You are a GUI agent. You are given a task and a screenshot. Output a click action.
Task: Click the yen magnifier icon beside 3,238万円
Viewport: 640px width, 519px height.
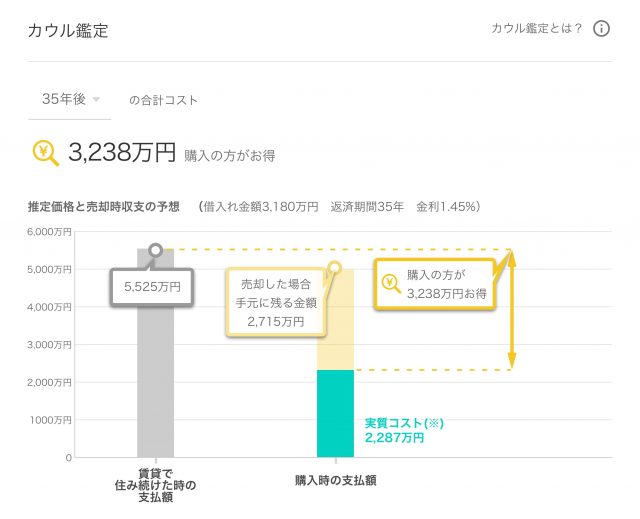click(x=46, y=152)
